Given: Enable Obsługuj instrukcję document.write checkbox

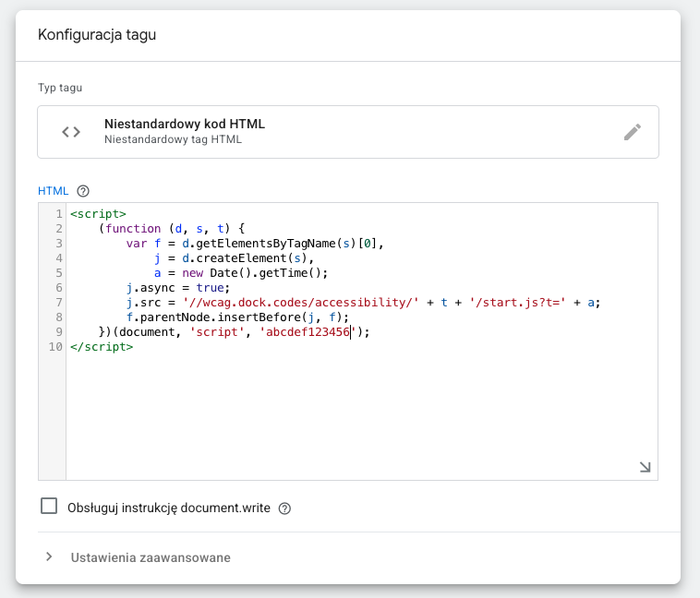Looking at the screenshot, I should pyautogui.click(x=49, y=507).
